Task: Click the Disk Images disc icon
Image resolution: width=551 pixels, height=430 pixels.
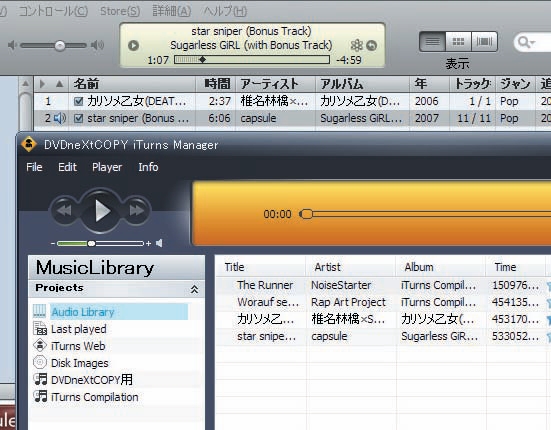Action: [x=40, y=362]
